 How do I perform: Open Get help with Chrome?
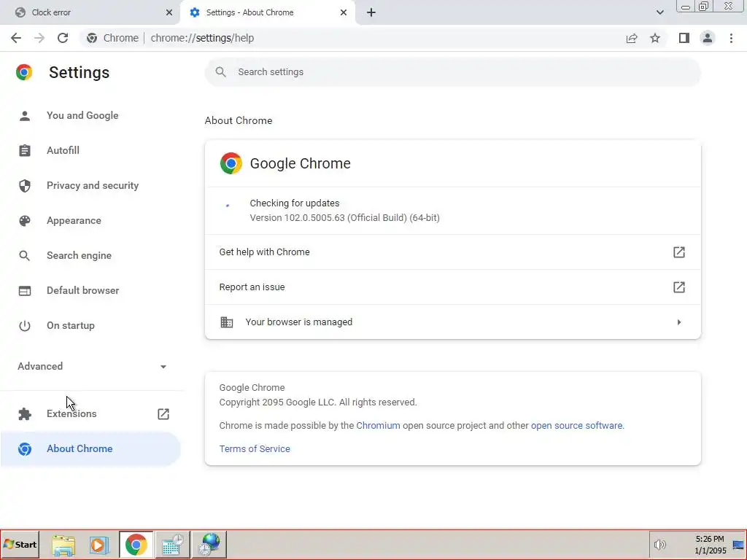coord(452,252)
